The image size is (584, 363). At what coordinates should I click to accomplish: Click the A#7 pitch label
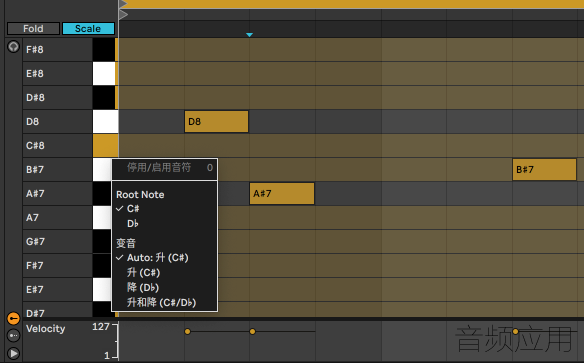click(35, 194)
